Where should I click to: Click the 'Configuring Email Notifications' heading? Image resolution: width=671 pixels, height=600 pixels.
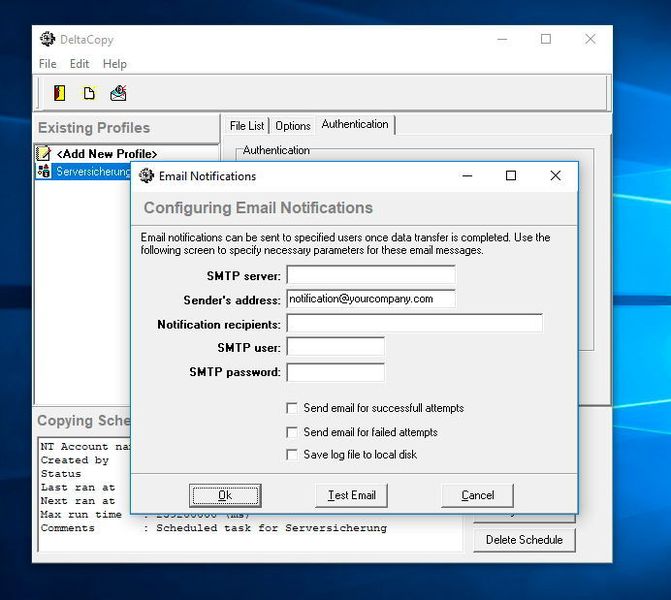(258, 208)
